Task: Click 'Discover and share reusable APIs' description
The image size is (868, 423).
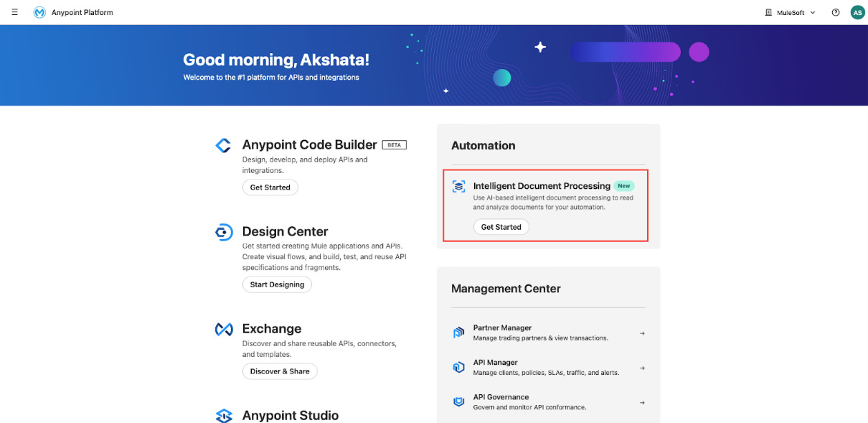Action: [x=319, y=348]
